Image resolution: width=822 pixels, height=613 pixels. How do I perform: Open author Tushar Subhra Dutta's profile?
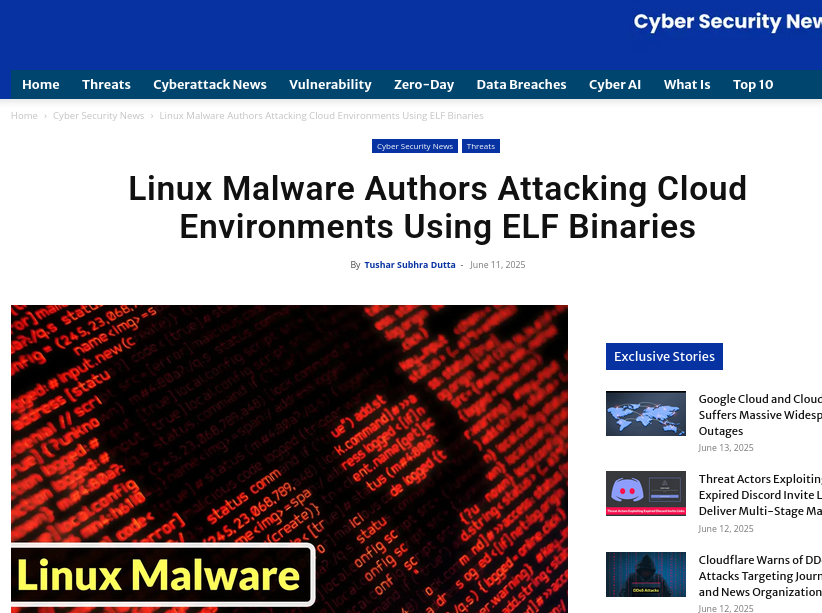[x=410, y=265]
